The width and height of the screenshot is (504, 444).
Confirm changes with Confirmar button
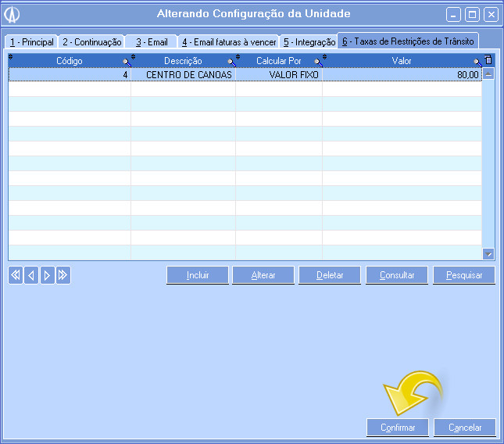pyautogui.click(x=398, y=428)
